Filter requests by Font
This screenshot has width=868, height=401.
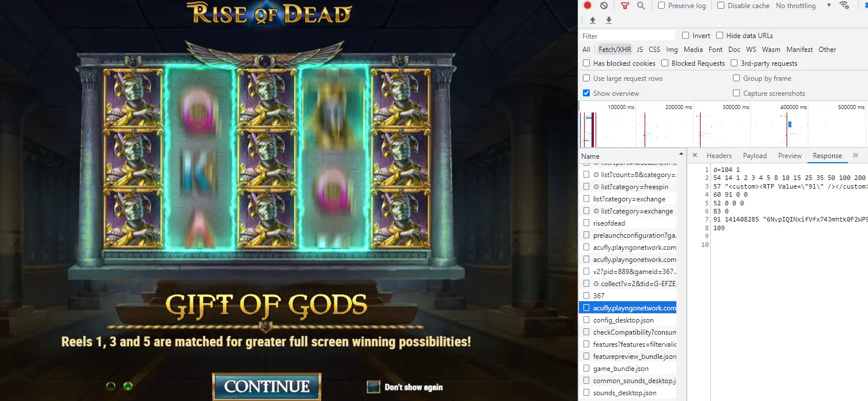click(716, 49)
